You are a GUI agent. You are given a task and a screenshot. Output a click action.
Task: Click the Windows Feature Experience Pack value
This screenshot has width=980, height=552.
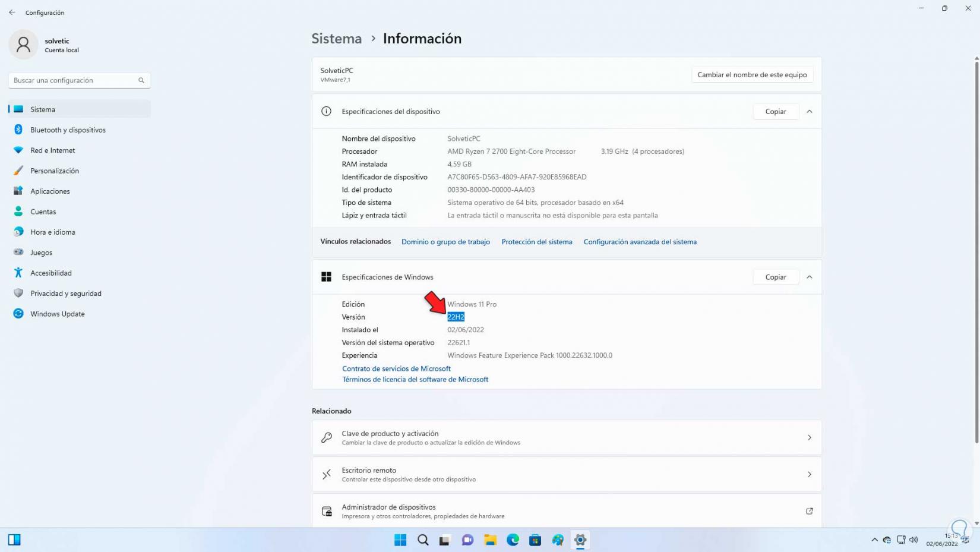coord(530,356)
